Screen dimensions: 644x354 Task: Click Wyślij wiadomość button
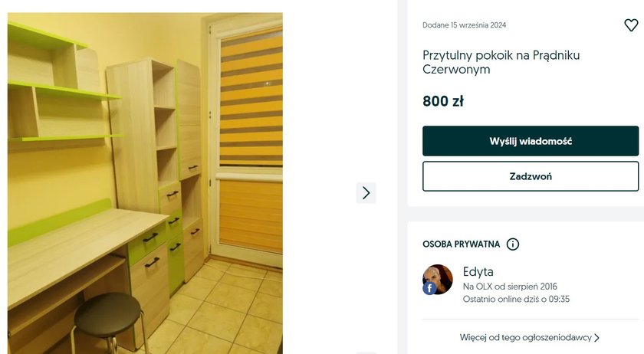531,141
